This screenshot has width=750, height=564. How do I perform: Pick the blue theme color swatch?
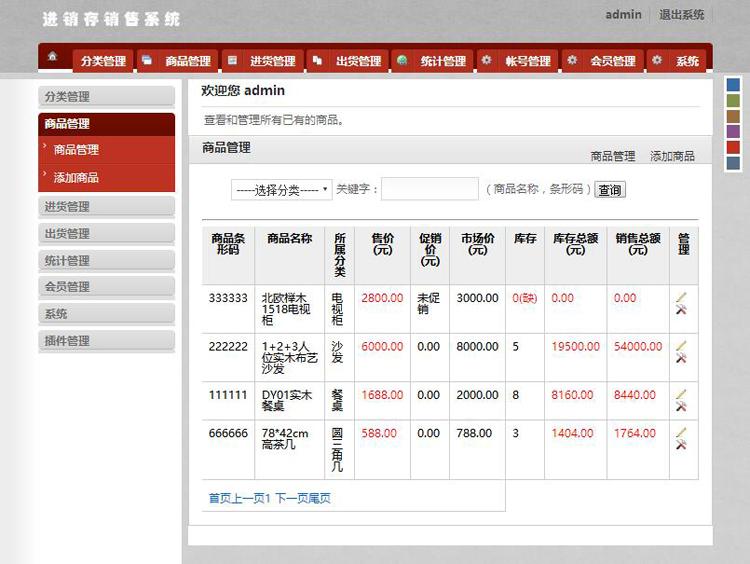pos(733,85)
